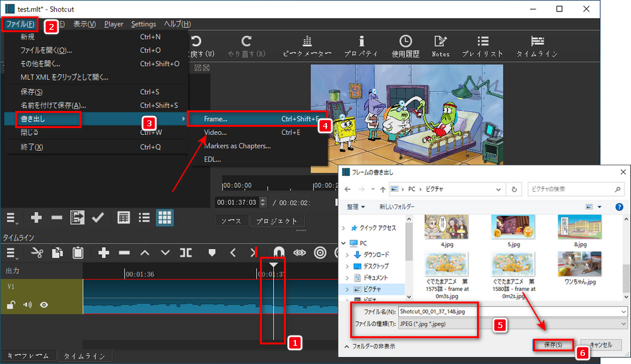Toggle V1 track visibility eye
631x364 pixels.
click(44, 305)
